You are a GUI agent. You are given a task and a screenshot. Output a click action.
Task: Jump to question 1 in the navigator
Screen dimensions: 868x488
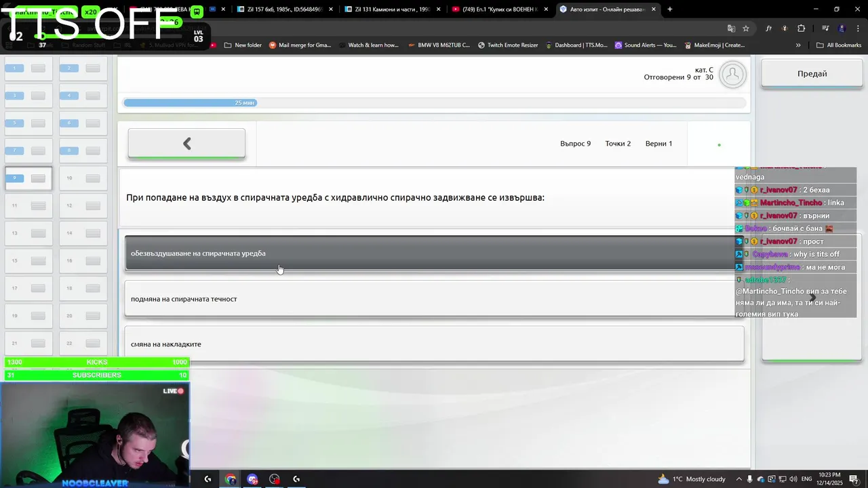point(28,68)
